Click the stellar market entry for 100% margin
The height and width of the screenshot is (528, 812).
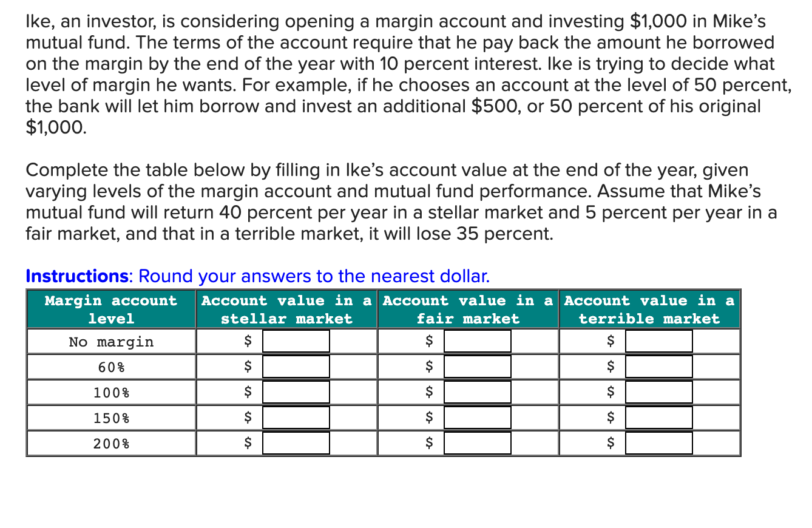coord(296,392)
